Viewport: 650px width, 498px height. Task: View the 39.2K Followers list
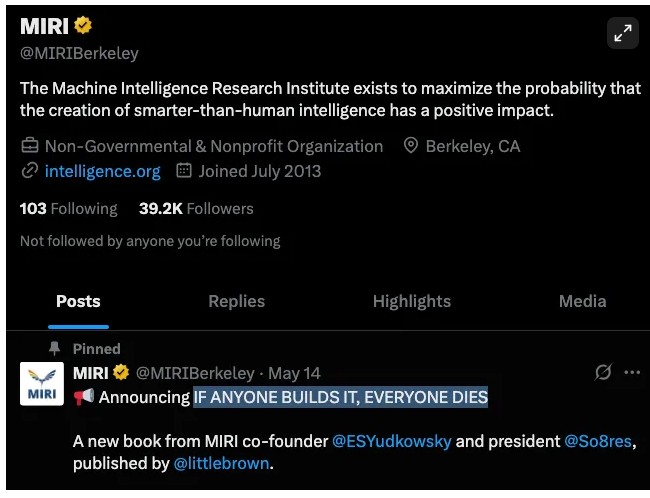196,209
